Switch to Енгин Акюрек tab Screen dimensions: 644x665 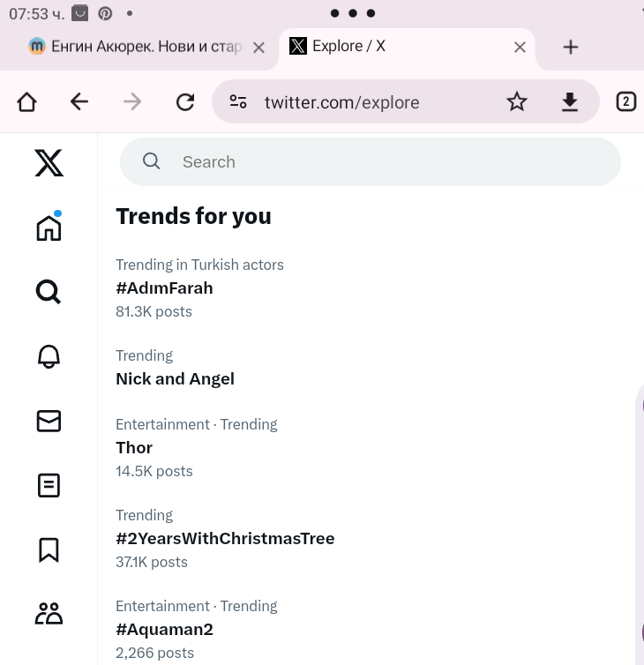(x=140, y=47)
